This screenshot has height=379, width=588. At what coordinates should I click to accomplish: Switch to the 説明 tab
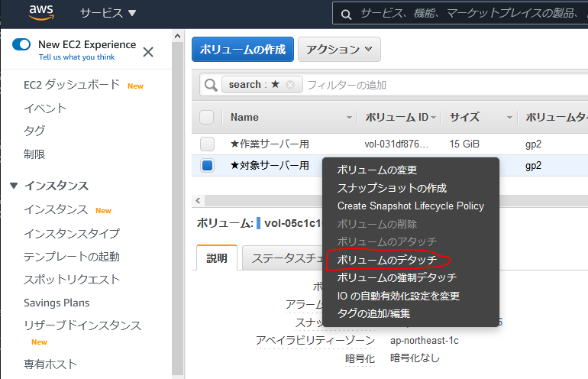[x=217, y=258]
